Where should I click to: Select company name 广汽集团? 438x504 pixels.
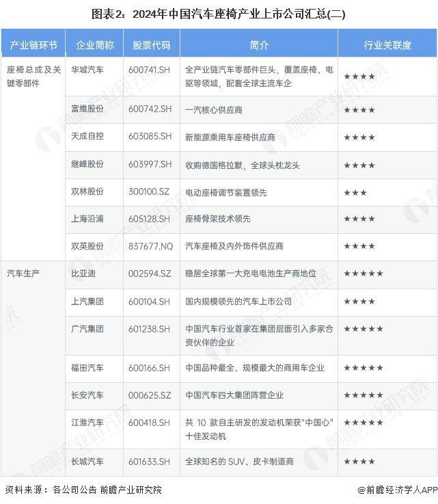(87, 329)
